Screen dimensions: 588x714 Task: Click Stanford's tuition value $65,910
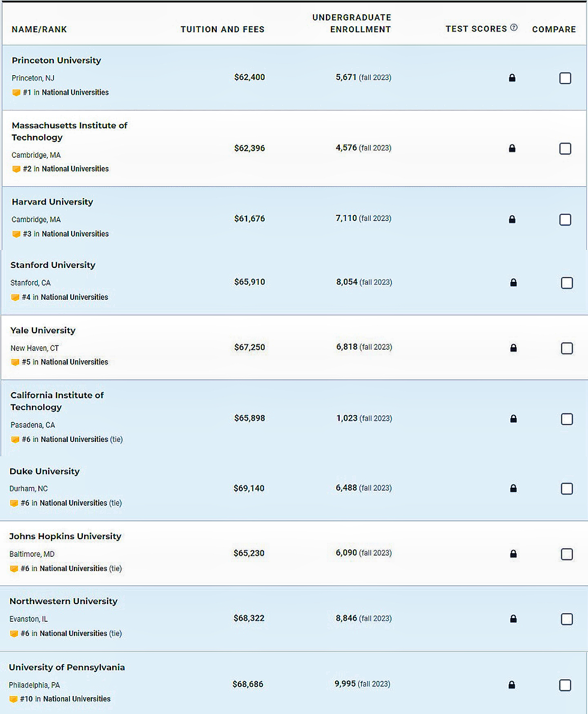[249, 282]
